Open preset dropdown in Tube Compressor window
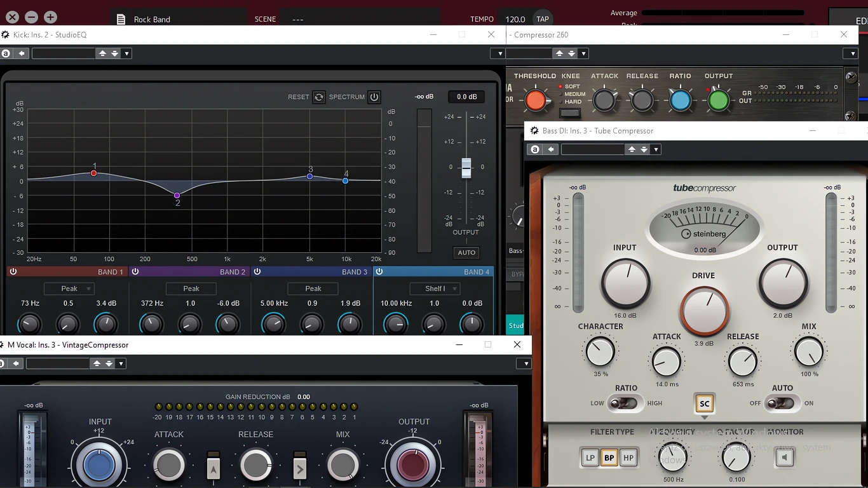The image size is (868, 488). (656, 149)
